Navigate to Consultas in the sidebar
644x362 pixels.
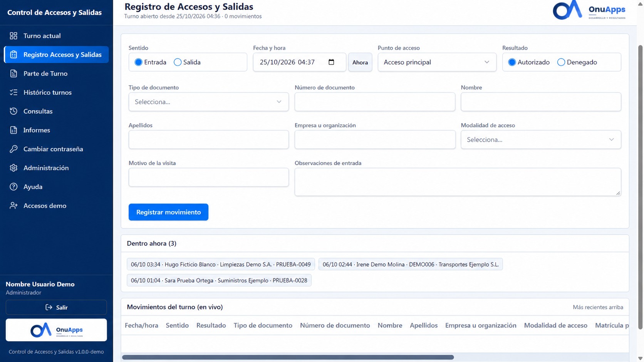56,111
